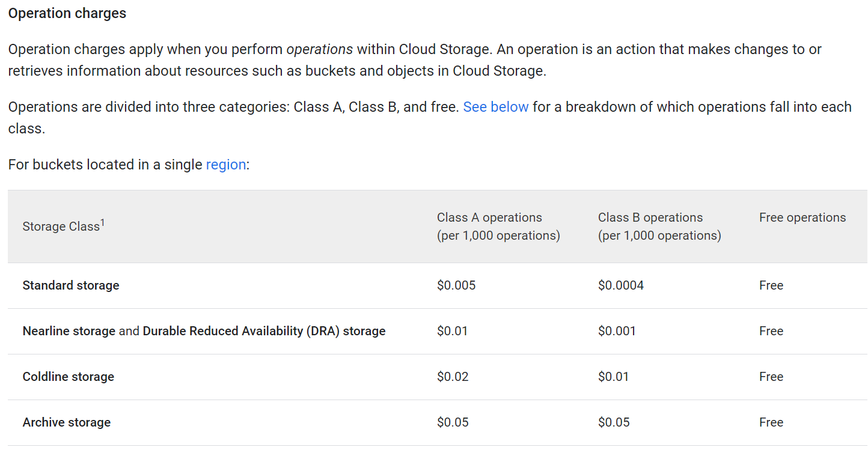868x453 pixels.
Task: Select the 'Standard storage' row label
Action: [x=71, y=285]
